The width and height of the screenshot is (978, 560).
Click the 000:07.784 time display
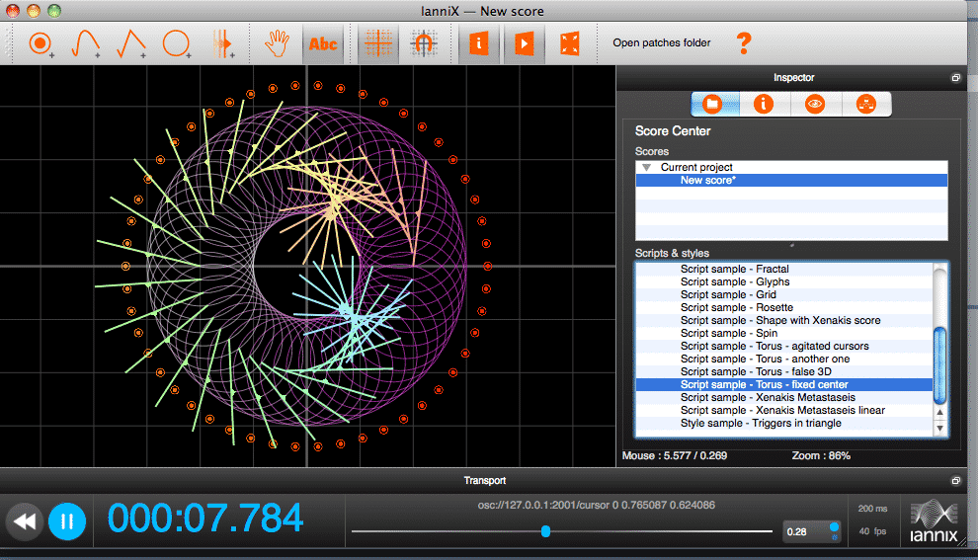click(205, 519)
